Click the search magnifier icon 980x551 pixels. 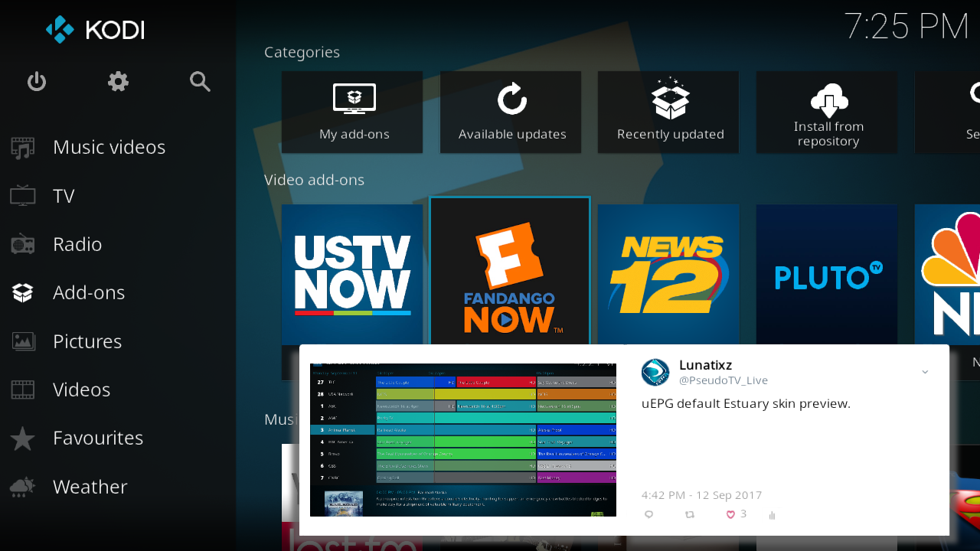200,81
